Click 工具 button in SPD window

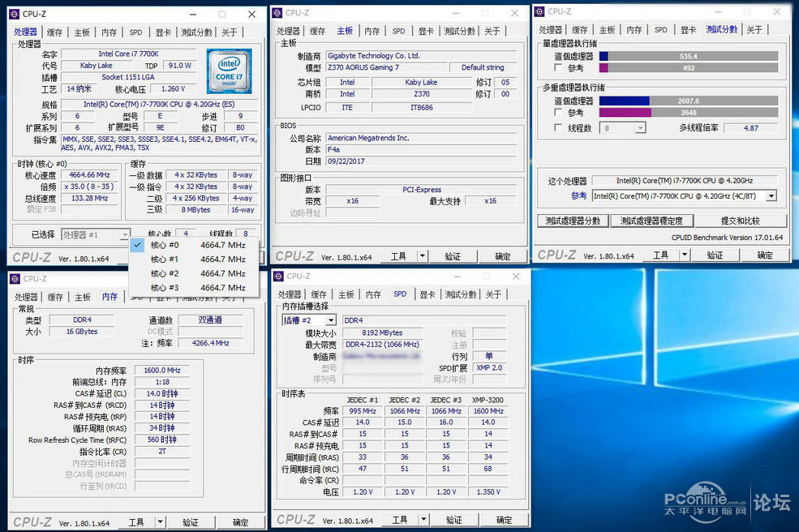(x=399, y=520)
